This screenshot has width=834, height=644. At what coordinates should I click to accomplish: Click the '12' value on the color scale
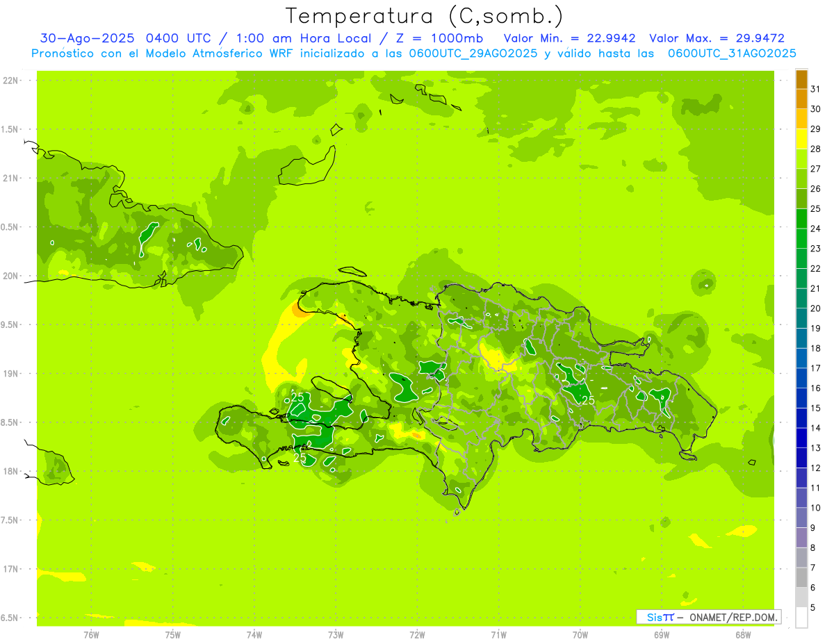pos(816,468)
